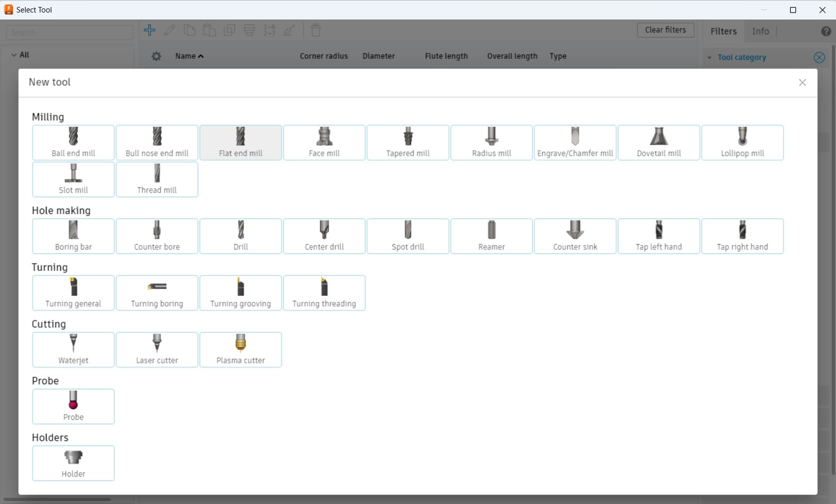
Task: Sort by Overall length column
Action: point(512,56)
